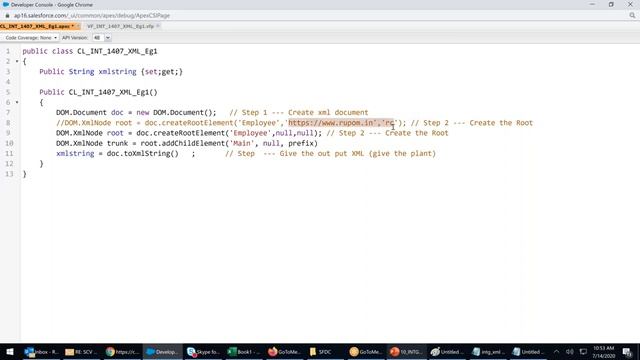Collapse the constructor fold arrow on line 6
Image resolution: width=640 pixels, height=360 pixels.
[x=17, y=102]
